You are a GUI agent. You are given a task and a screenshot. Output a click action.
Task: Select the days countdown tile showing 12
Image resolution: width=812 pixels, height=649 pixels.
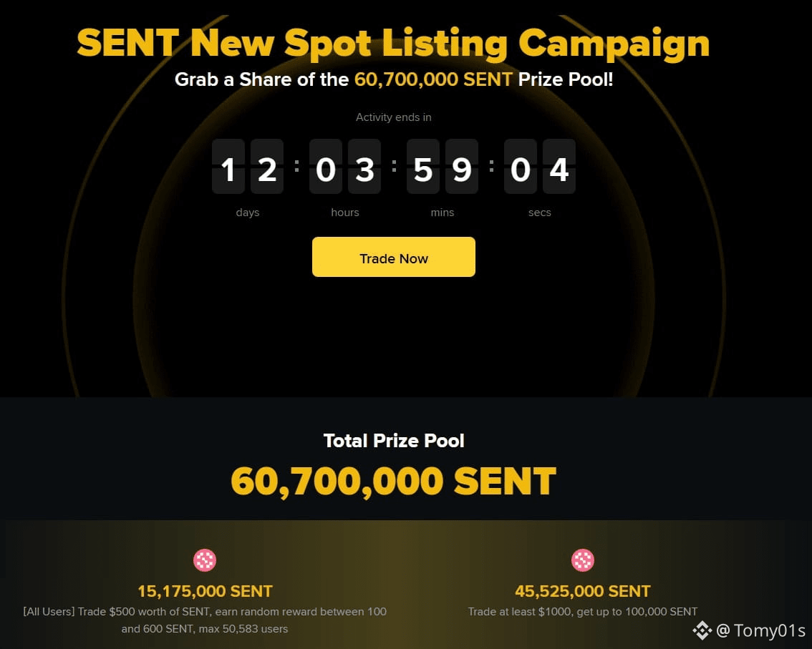(x=248, y=167)
